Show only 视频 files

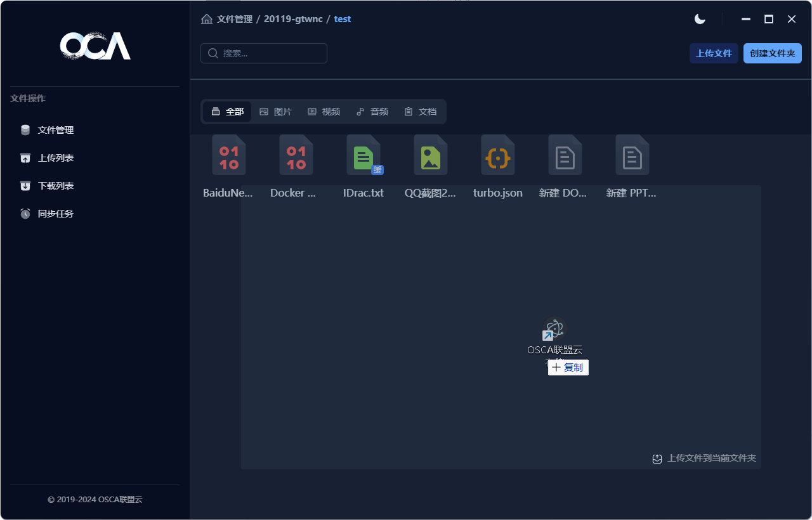324,112
